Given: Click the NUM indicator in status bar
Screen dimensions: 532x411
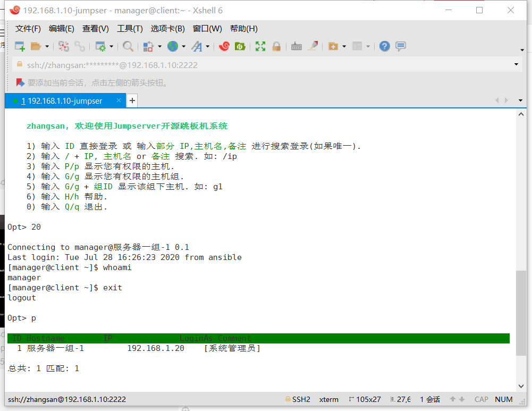Looking at the screenshot, I should 503,399.
